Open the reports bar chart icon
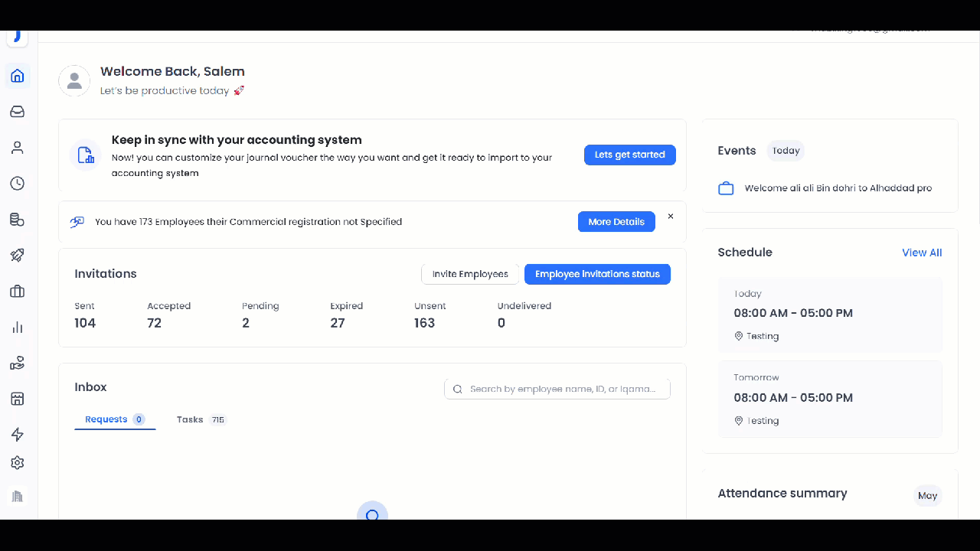This screenshot has height=551, width=980. click(17, 328)
